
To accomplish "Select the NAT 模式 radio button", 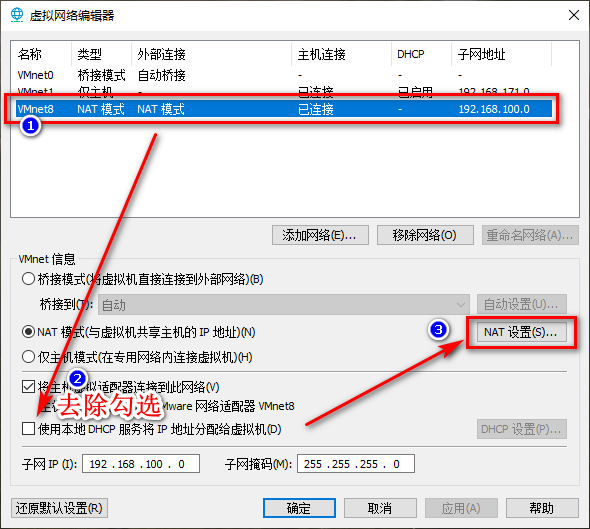I will click(x=29, y=332).
